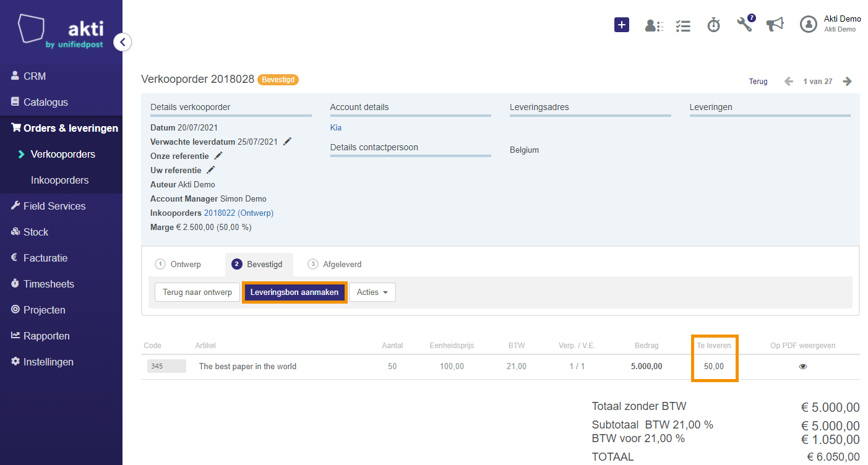Open the stopwatch timer icon in the top bar
The image size is (868, 465).
714,25
